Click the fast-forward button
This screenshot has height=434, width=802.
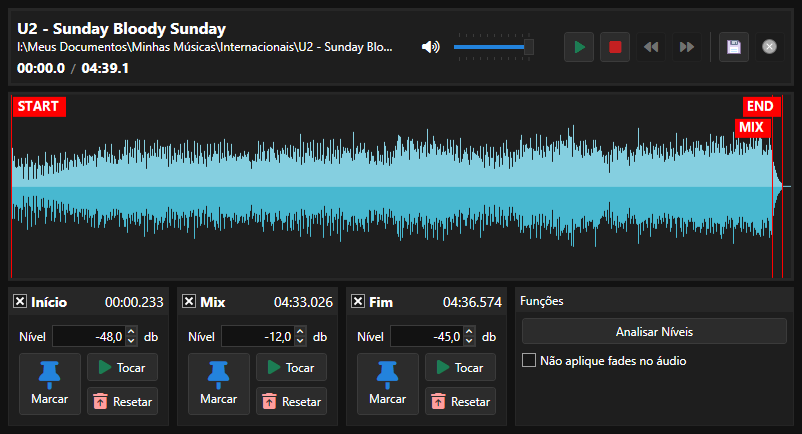click(686, 47)
